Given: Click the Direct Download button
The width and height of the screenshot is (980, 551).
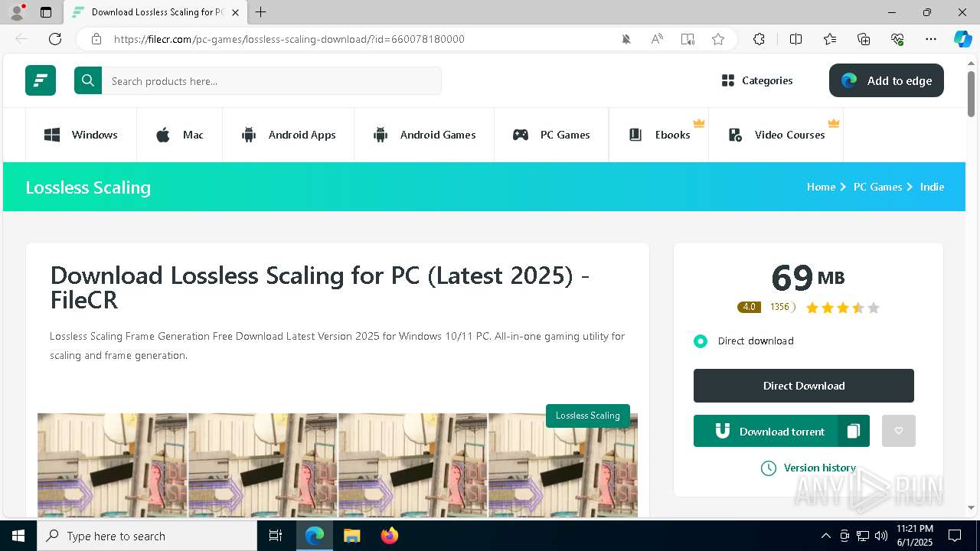Looking at the screenshot, I should 804,386.
